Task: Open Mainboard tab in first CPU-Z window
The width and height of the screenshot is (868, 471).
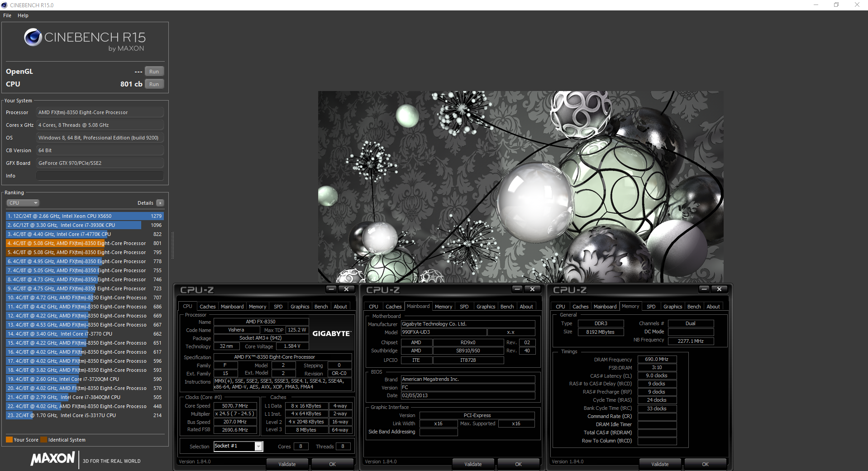Action: 232,307
